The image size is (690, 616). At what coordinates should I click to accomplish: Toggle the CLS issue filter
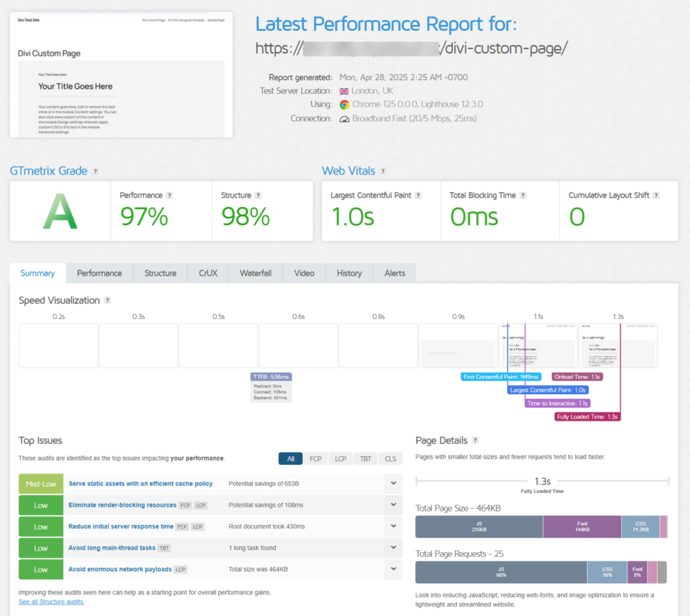(x=390, y=458)
